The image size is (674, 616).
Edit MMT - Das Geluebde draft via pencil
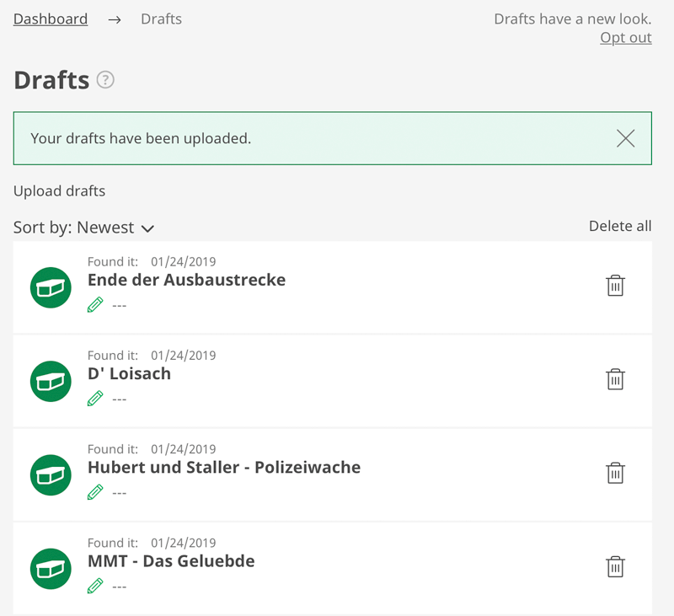tap(95, 585)
